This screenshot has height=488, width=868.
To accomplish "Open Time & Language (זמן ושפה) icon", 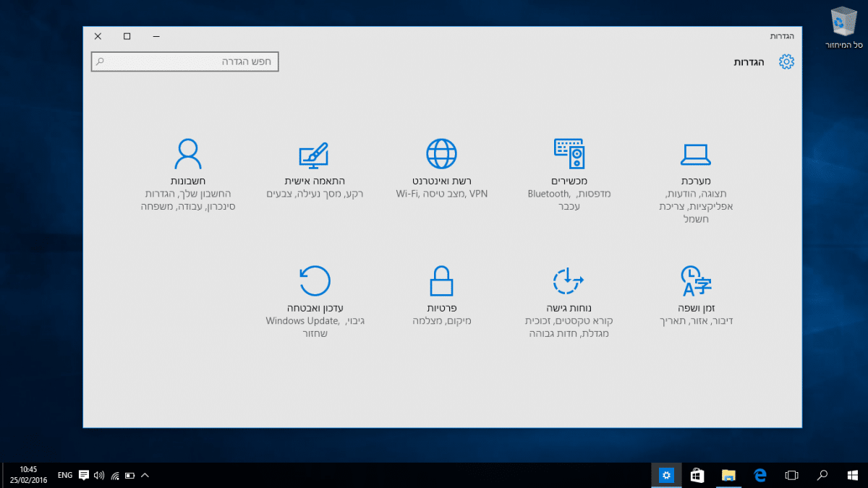I will [695, 281].
